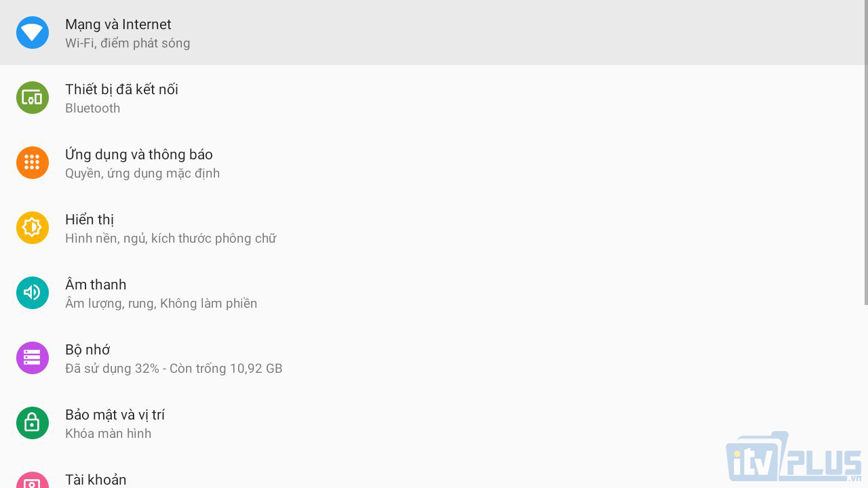The width and height of the screenshot is (868, 488).
Task: Click the orange apps grid icon
Action: pos(33,163)
